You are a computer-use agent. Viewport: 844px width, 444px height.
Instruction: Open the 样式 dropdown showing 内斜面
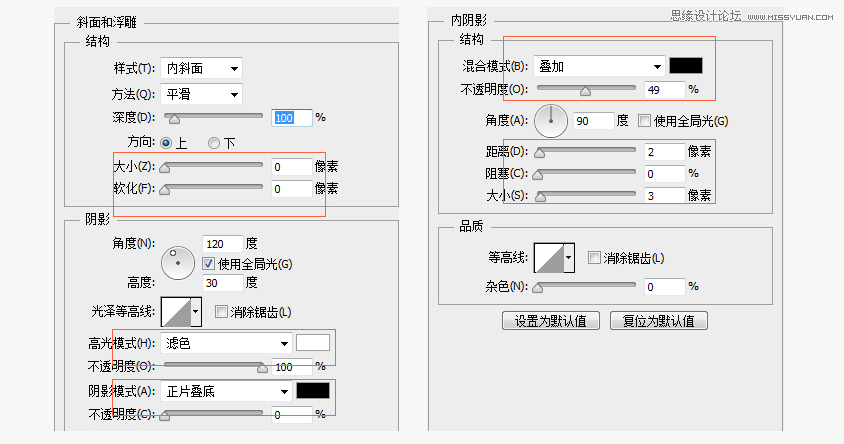pyautogui.click(x=201, y=68)
